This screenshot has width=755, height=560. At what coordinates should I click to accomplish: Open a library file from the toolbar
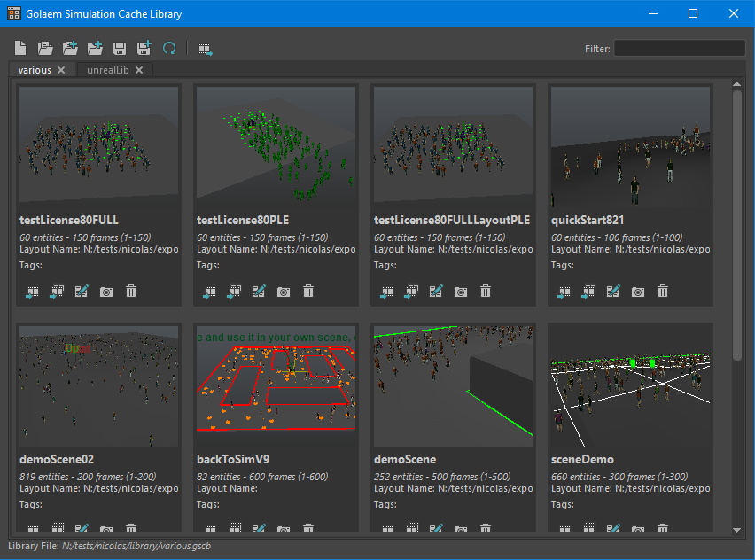click(45, 48)
